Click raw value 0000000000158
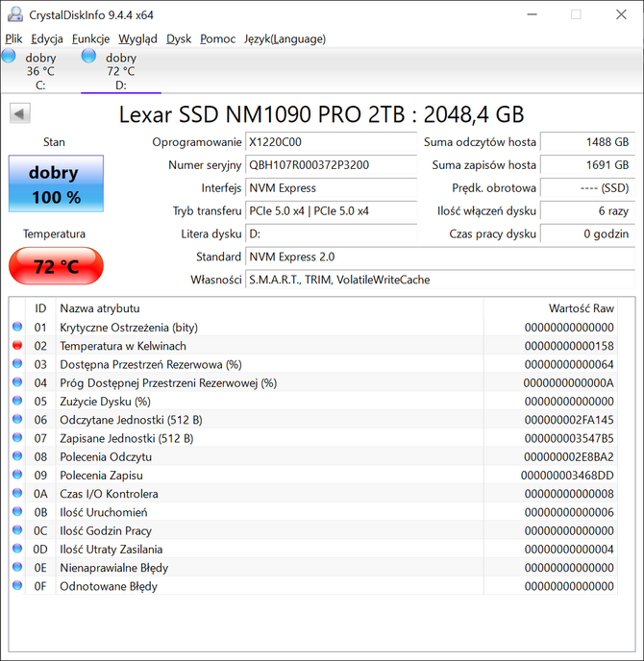 click(569, 346)
